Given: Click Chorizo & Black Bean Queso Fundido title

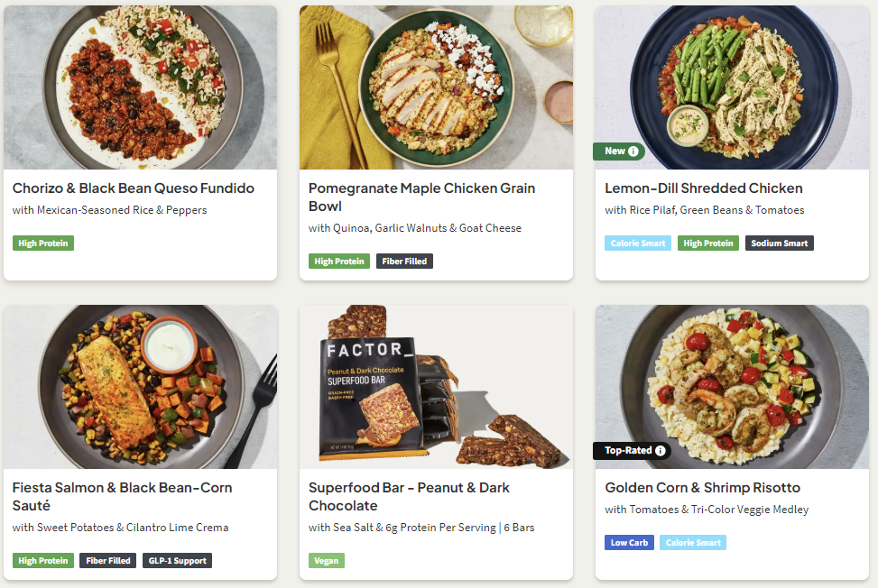Looking at the screenshot, I should click(x=134, y=188).
